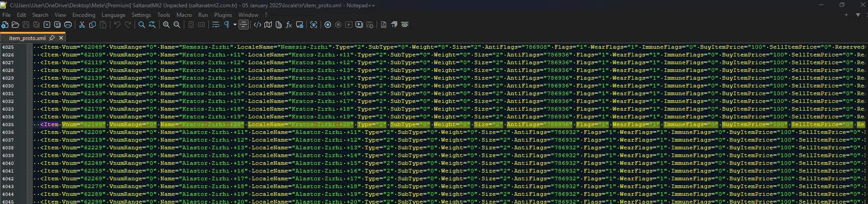Add a new tab with the plus button
This screenshot has width=868, height=204.
[846, 15]
